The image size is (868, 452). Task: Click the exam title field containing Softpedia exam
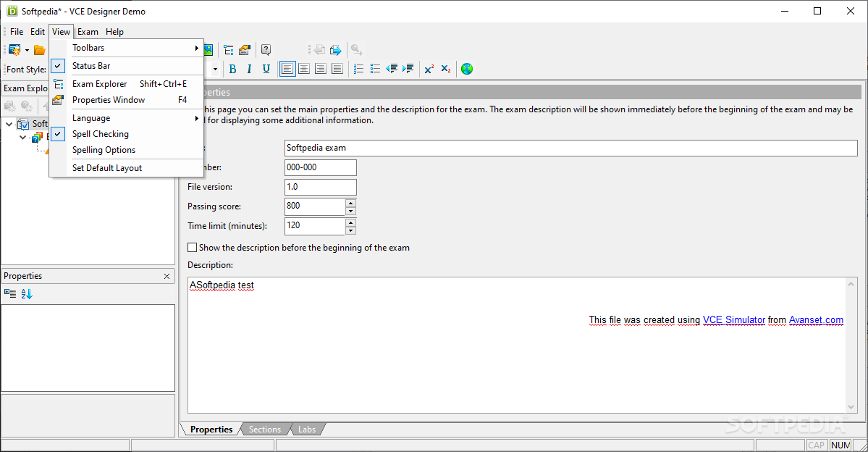(570, 148)
